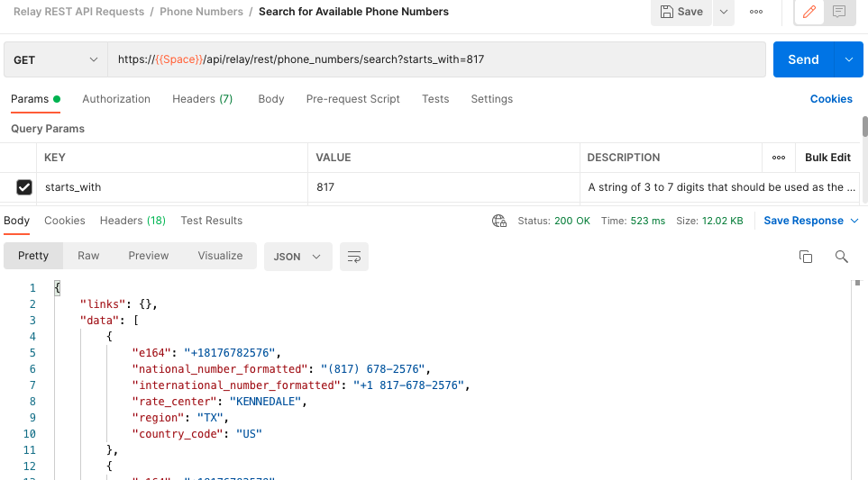868x480 pixels.
Task: Expand the Save button dropdown arrow
Action: [724, 12]
